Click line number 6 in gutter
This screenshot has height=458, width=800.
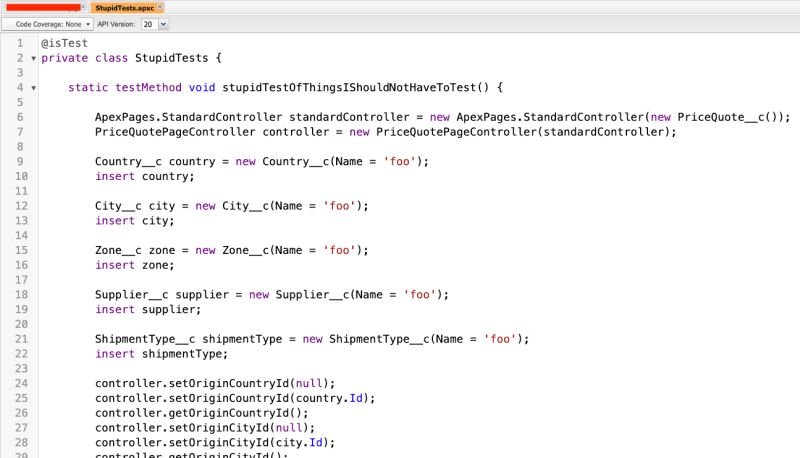click(x=20, y=117)
